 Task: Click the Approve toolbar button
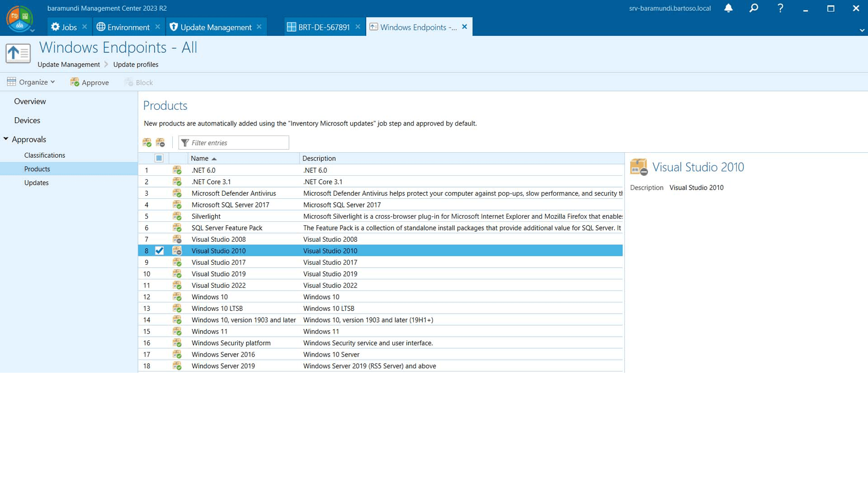point(90,82)
